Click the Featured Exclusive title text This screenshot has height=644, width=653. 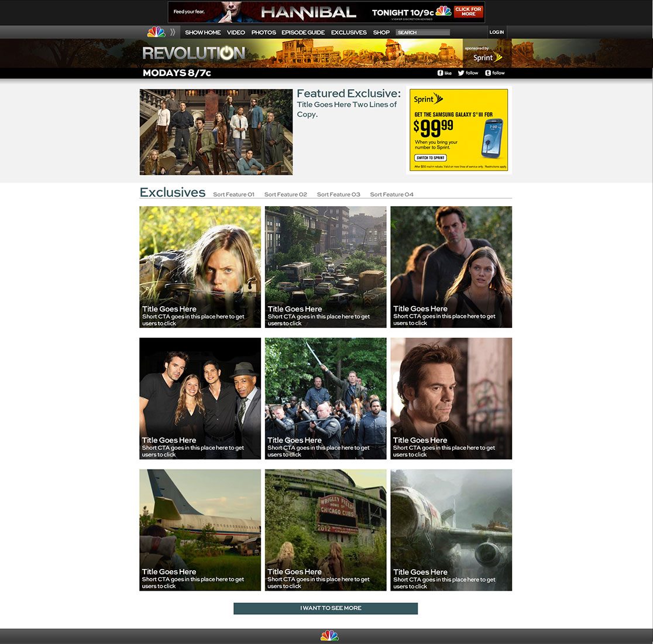coord(349,93)
